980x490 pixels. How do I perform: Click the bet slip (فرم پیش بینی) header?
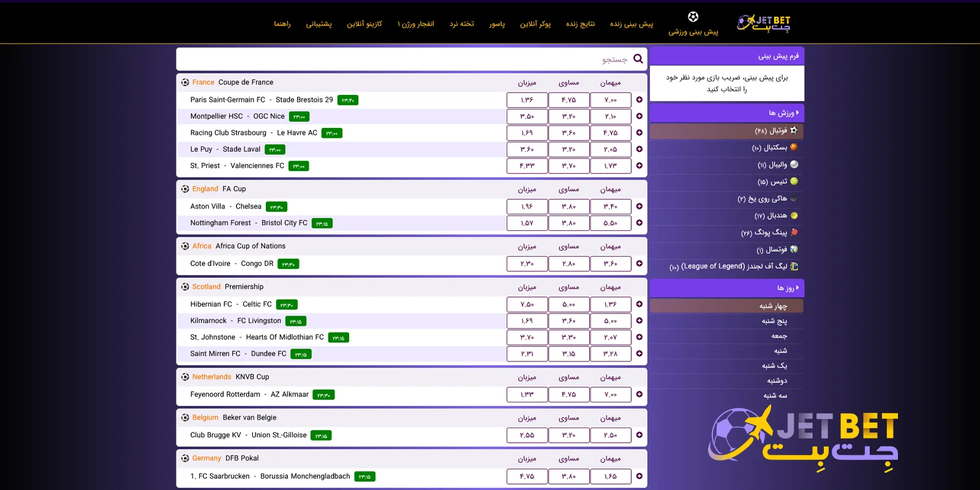click(726, 56)
